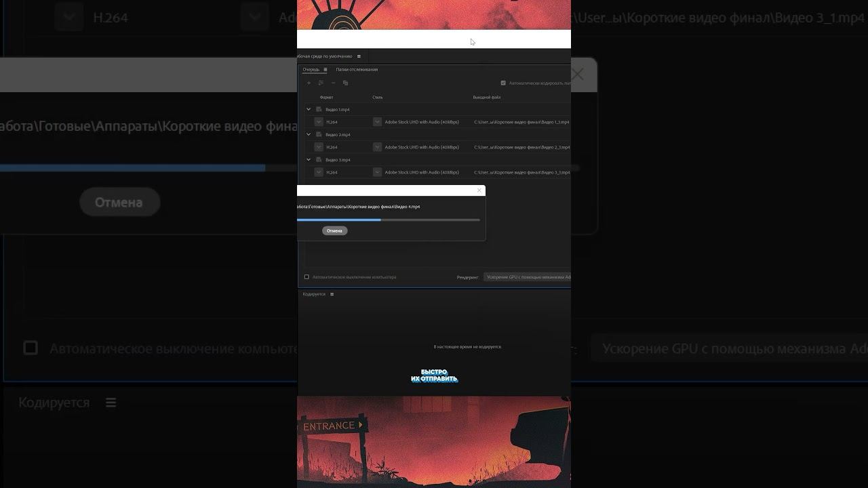This screenshot has width=868, height=488.
Task: Collapse the Видео 2.mp4 queue item
Action: (309, 134)
